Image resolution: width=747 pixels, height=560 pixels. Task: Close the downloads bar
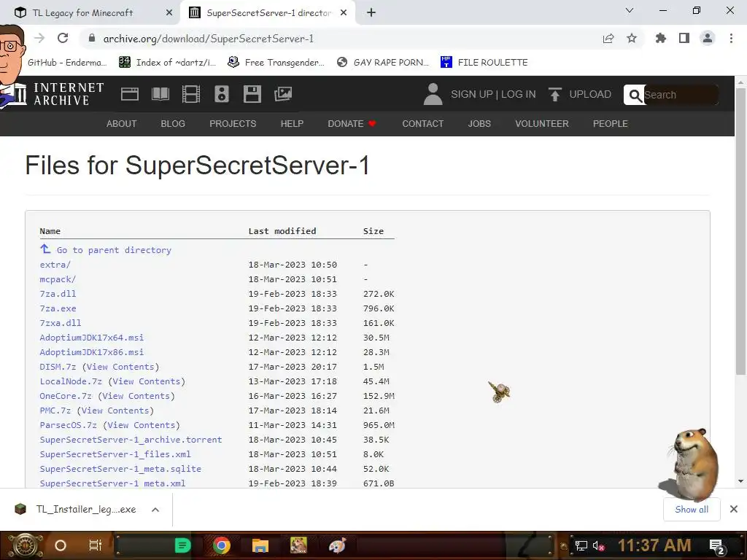pos(734,510)
